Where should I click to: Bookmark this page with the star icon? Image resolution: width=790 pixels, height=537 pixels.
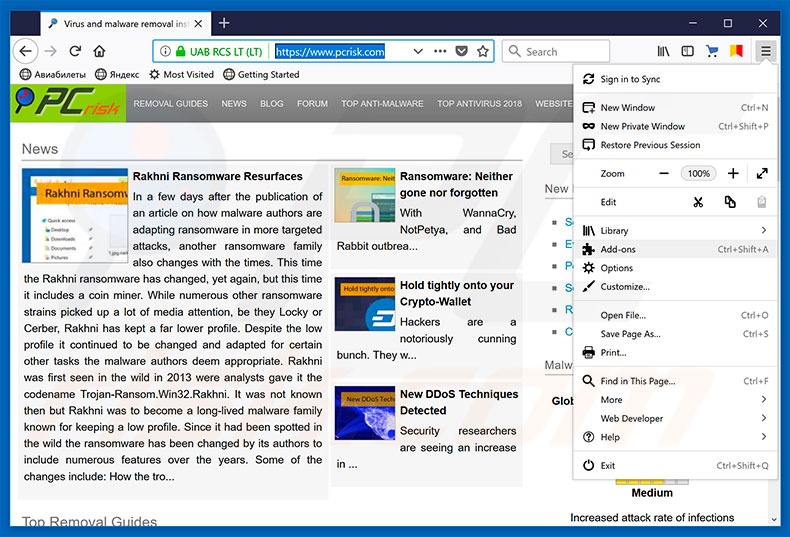(x=483, y=51)
